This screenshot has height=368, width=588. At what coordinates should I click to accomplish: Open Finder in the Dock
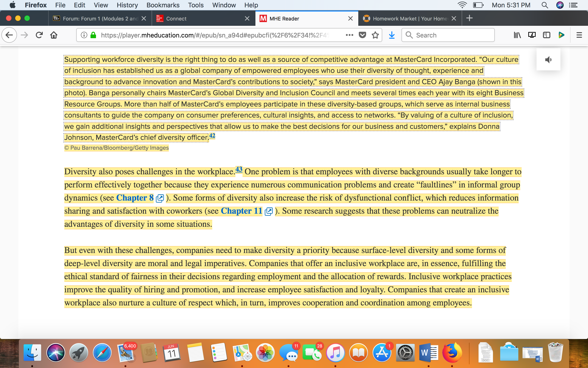(x=32, y=352)
